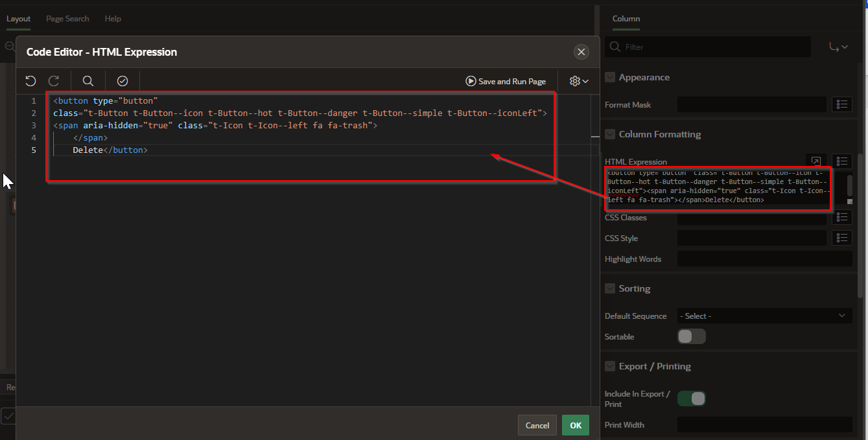The image size is (868, 440).
Task: Open list of values for Format Mask
Action: pyautogui.click(x=842, y=104)
